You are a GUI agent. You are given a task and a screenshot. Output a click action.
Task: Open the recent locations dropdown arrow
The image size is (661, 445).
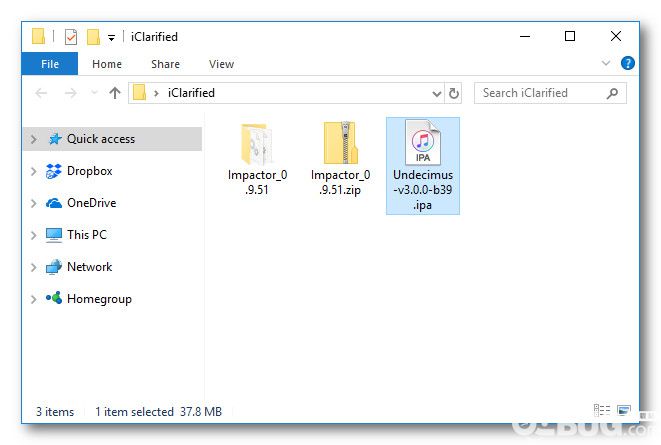tap(94, 93)
